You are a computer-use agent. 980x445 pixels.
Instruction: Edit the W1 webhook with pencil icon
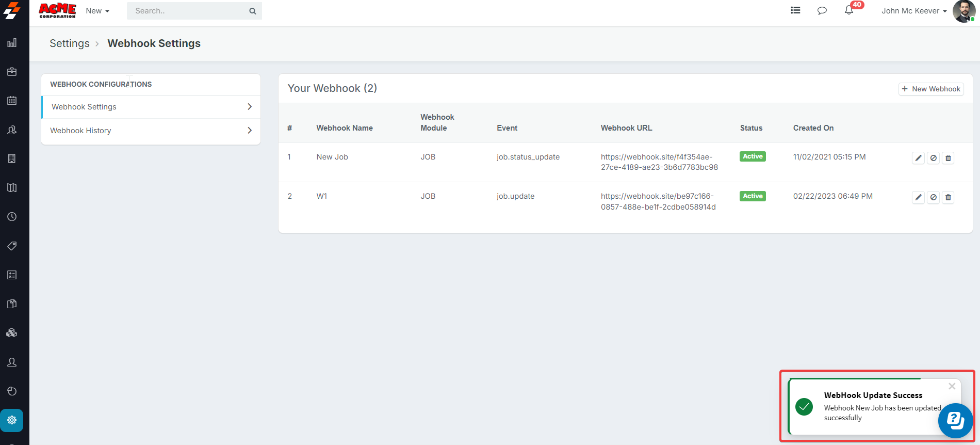[918, 197]
